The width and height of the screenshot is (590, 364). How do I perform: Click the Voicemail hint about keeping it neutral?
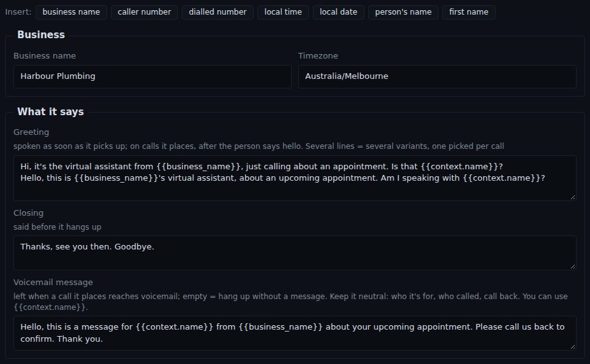click(x=291, y=302)
